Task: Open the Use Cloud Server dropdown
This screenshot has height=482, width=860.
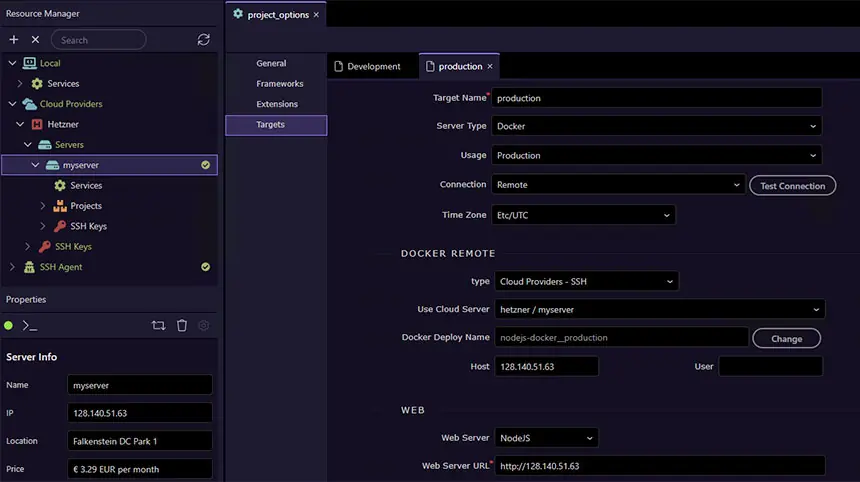Action: 659,309
